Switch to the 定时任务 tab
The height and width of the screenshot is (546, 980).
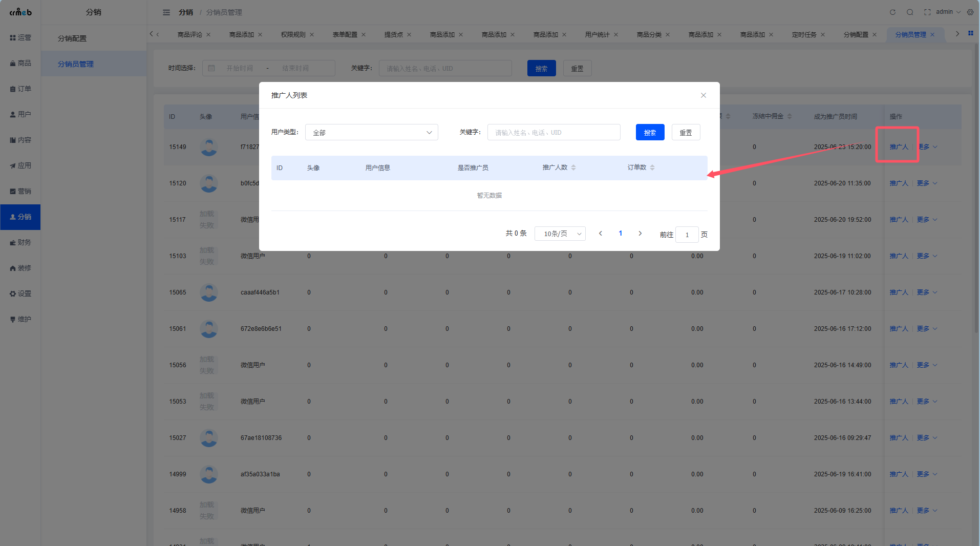[804, 34]
